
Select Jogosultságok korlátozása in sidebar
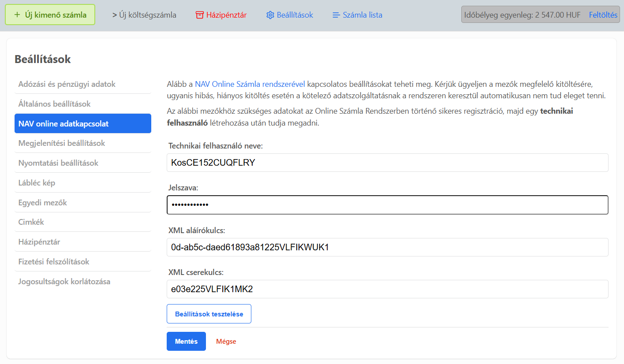pos(64,282)
